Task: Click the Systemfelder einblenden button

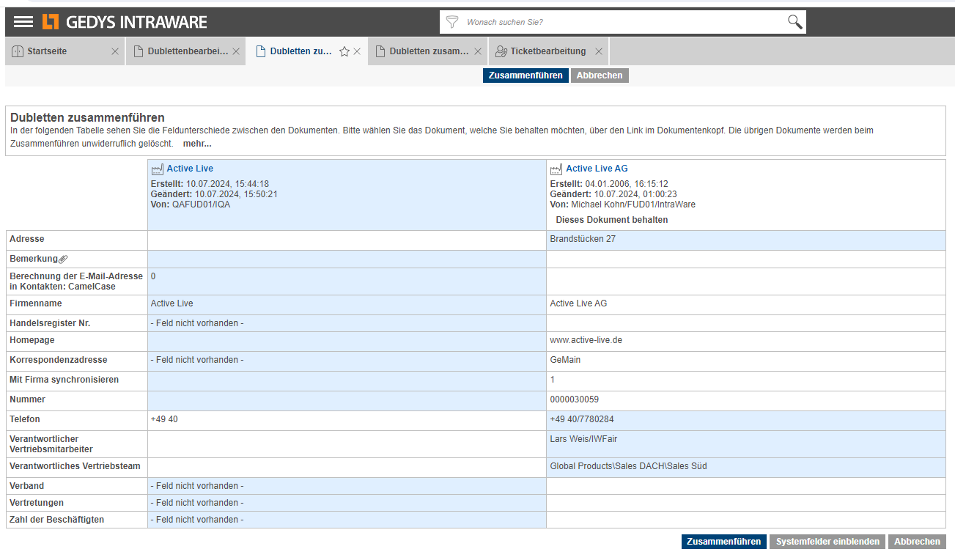Action: [x=827, y=542]
